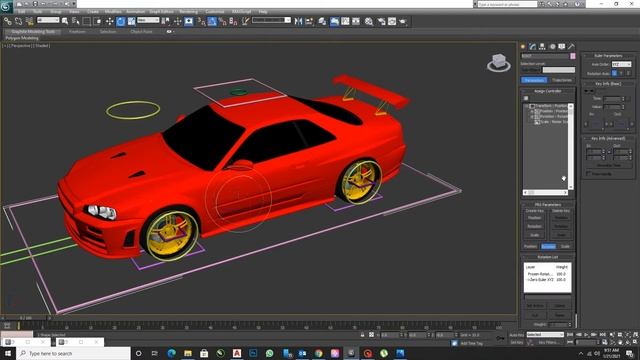Click Create Key Position button
This screenshot has height=360, width=640.
click(x=535, y=218)
